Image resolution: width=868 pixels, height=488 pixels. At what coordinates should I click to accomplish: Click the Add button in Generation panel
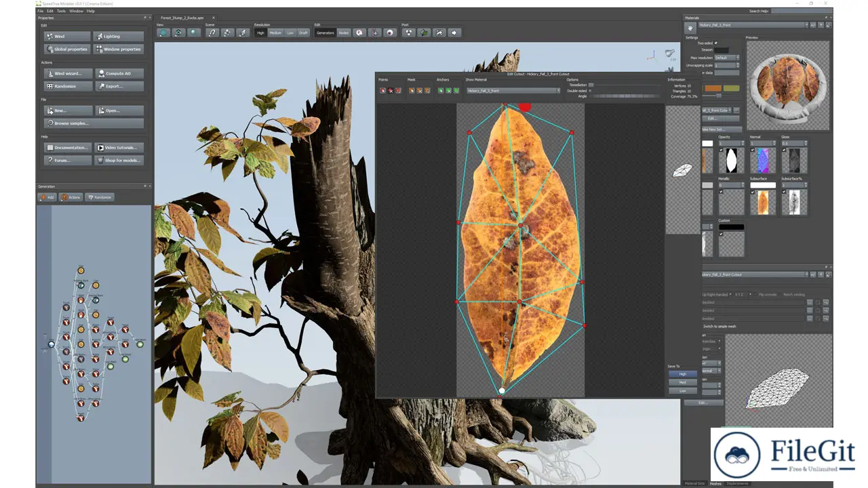47,197
